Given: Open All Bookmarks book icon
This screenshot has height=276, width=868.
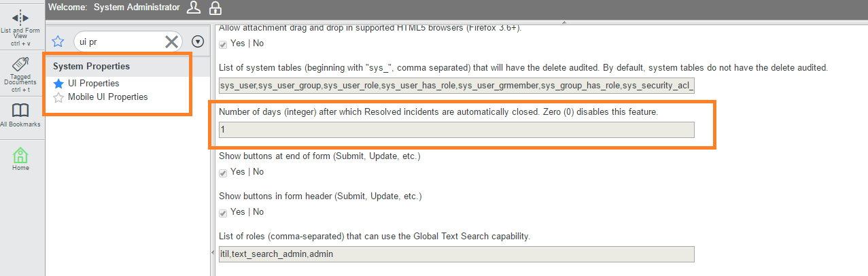Looking at the screenshot, I should 21,110.
